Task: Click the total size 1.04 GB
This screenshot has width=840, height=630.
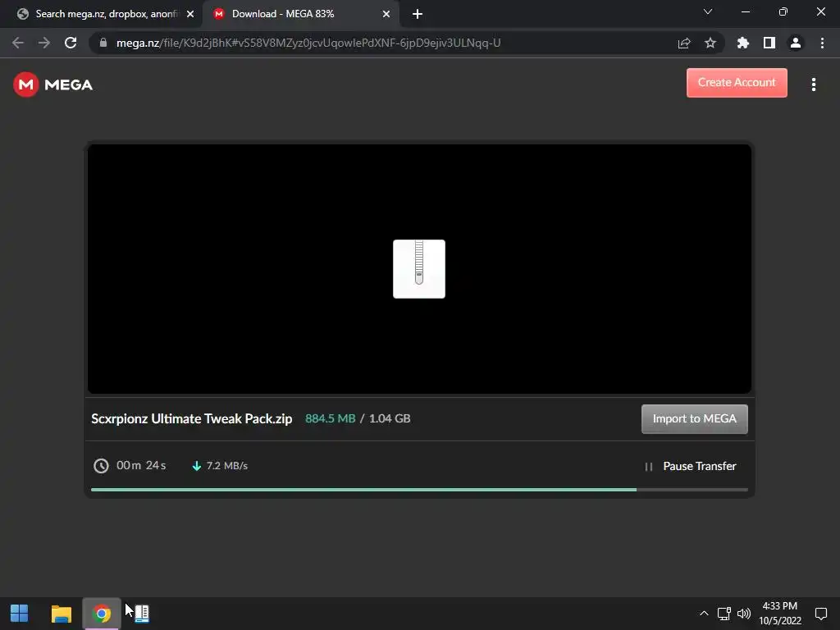Action: click(x=390, y=418)
